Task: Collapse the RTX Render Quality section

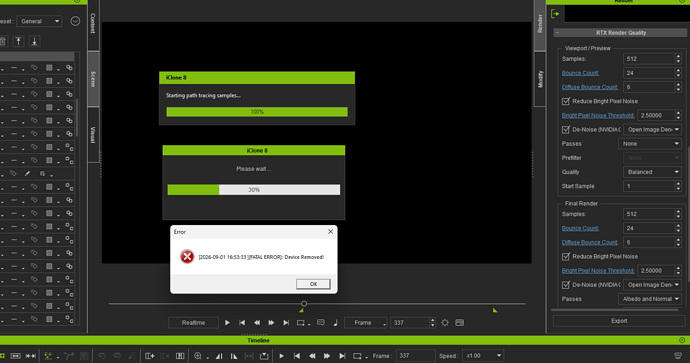Action: pos(557,33)
